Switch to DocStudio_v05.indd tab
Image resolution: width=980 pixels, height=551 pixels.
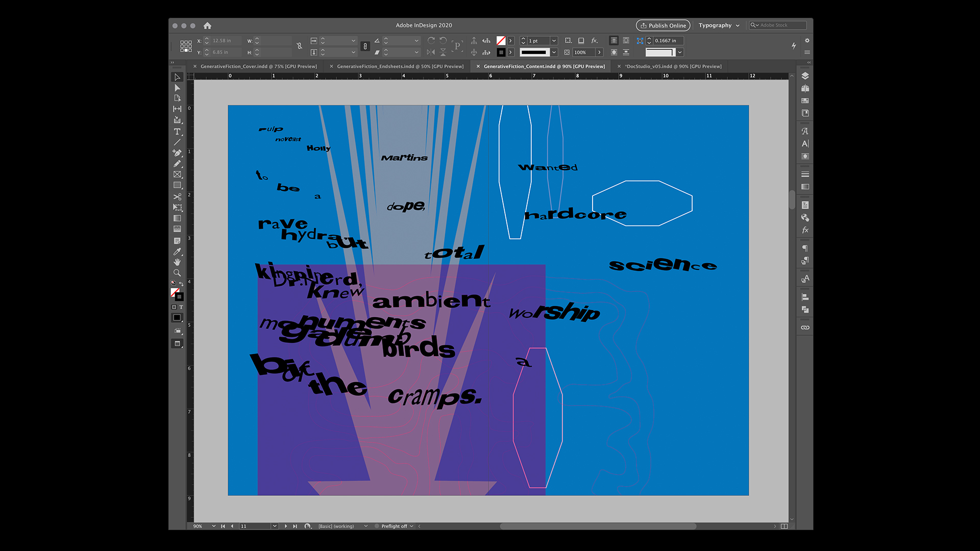pos(674,66)
